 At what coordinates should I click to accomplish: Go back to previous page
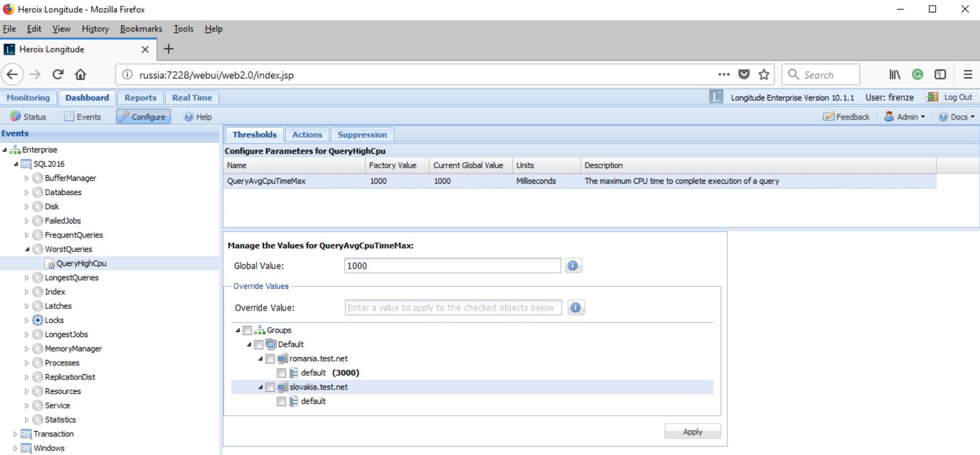pos(13,75)
